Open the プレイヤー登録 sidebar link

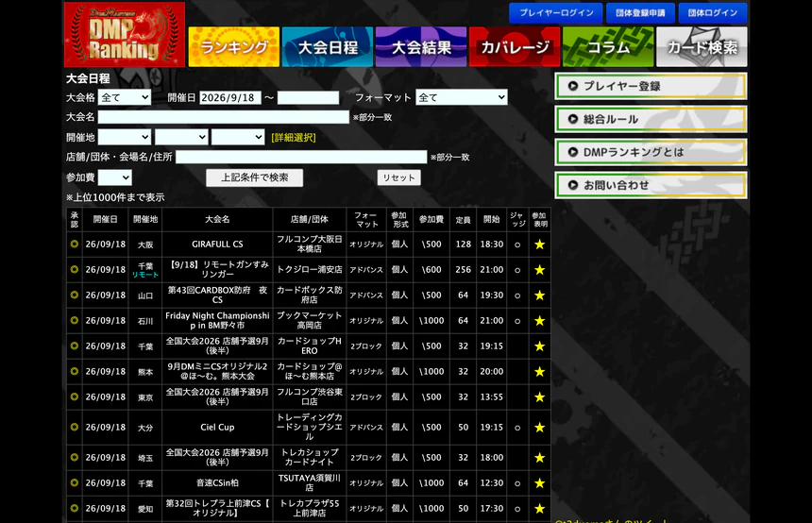tap(651, 86)
